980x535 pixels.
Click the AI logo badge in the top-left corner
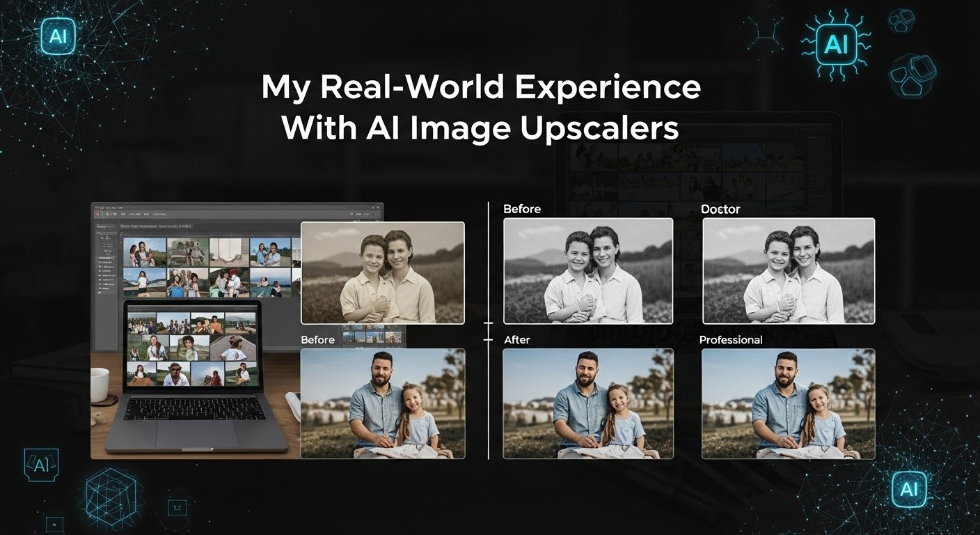58,36
